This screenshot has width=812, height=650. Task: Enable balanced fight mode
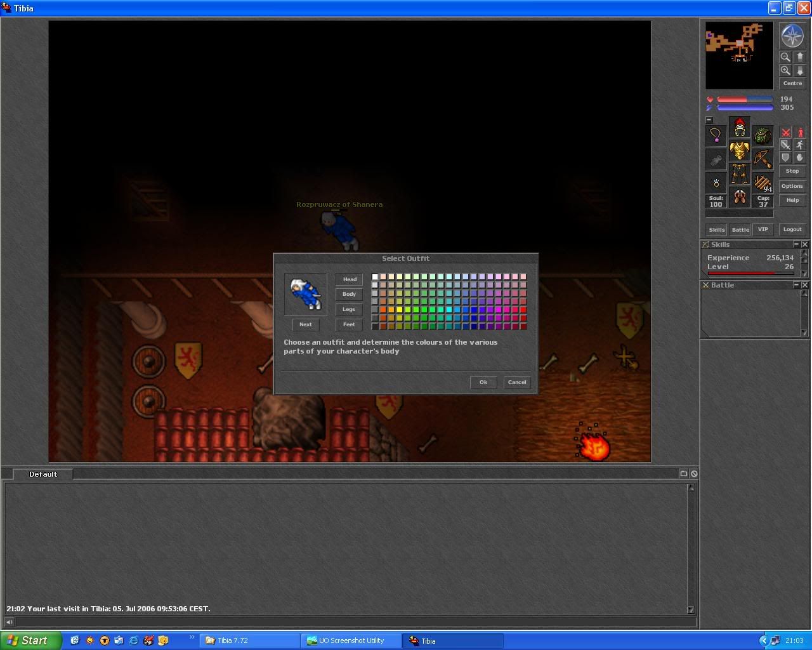click(x=786, y=145)
